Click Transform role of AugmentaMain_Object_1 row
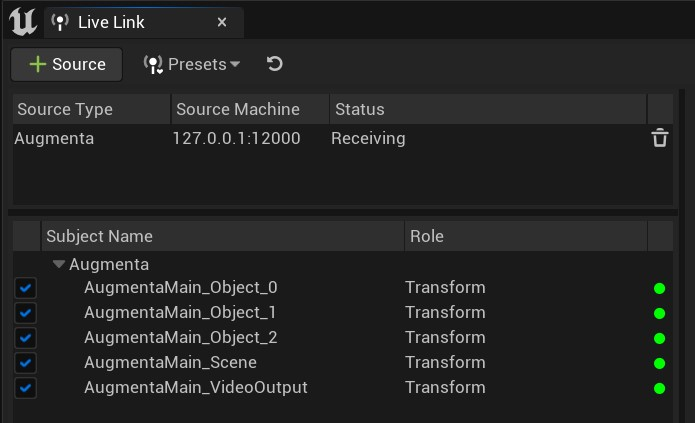Viewport: 695px width, 423px height. tap(445, 313)
